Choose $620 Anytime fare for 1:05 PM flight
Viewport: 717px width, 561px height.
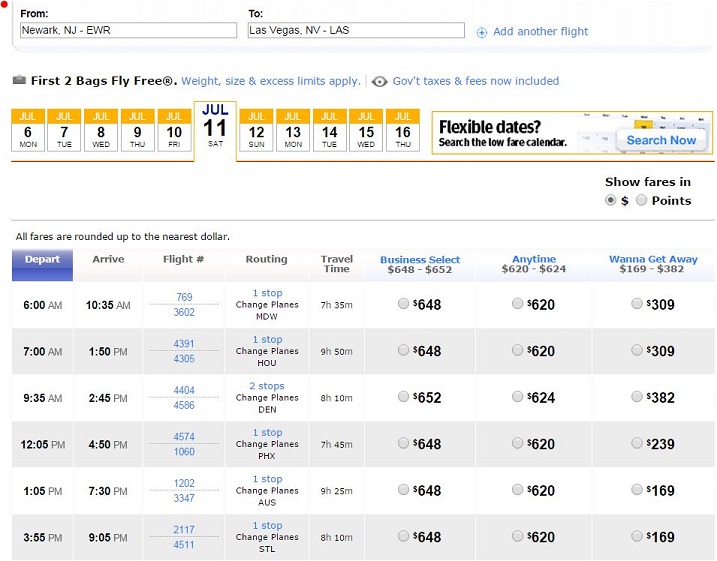click(x=517, y=490)
